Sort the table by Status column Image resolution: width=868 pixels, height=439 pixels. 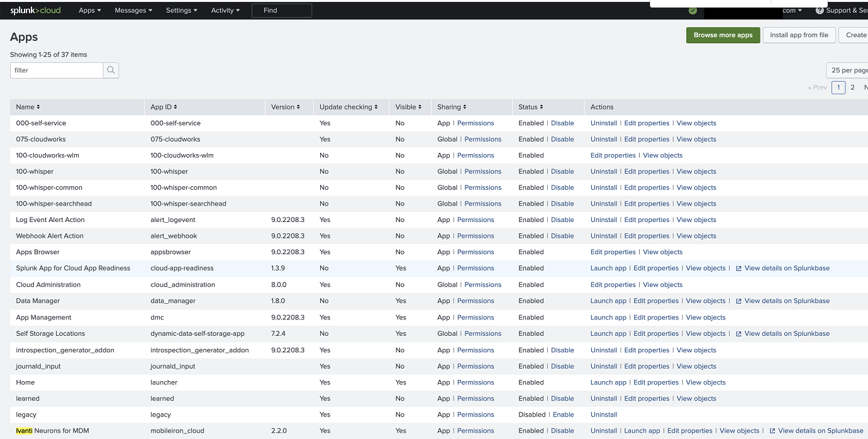pyautogui.click(x=530, y=107)
